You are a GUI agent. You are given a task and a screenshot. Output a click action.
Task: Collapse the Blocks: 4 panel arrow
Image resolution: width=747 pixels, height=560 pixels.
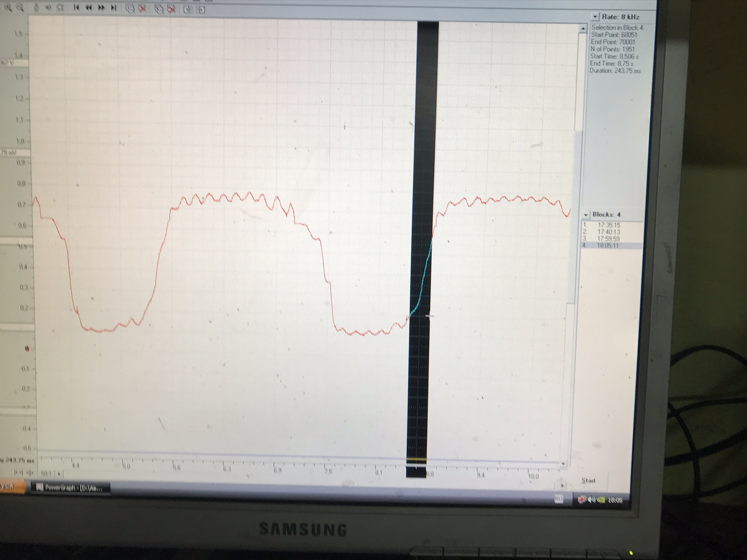[586, 215]
